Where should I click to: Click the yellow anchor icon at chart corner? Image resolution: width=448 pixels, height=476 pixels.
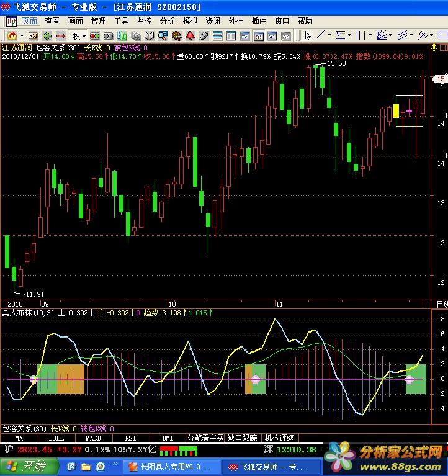pyautogui.click(x=434, y=48)
